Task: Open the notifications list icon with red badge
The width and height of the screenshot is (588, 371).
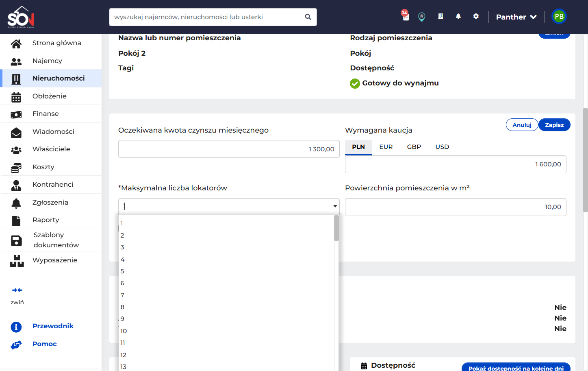Action: coord(405,15)
